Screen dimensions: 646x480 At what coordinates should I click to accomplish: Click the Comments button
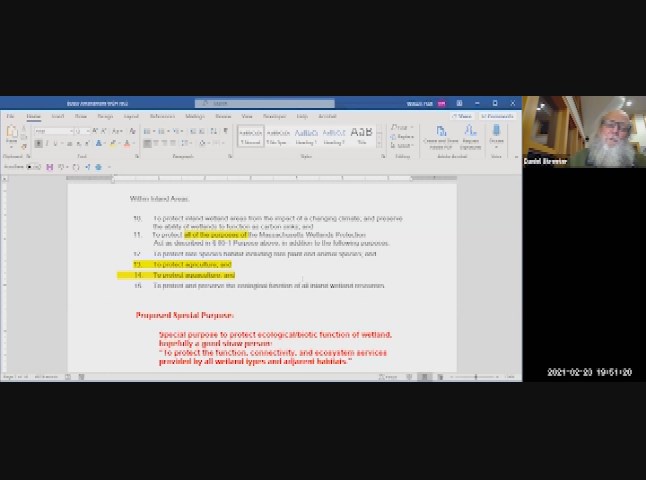point(499,116)
